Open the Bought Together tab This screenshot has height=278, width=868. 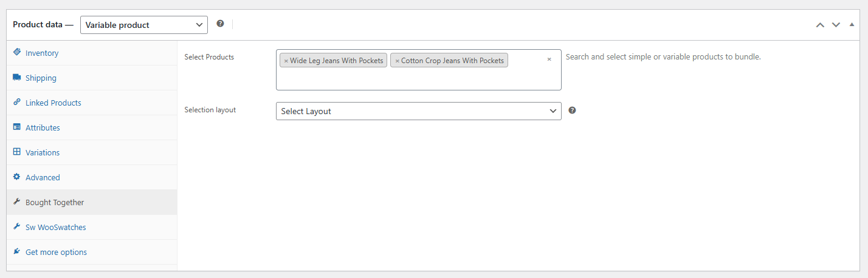55,202
